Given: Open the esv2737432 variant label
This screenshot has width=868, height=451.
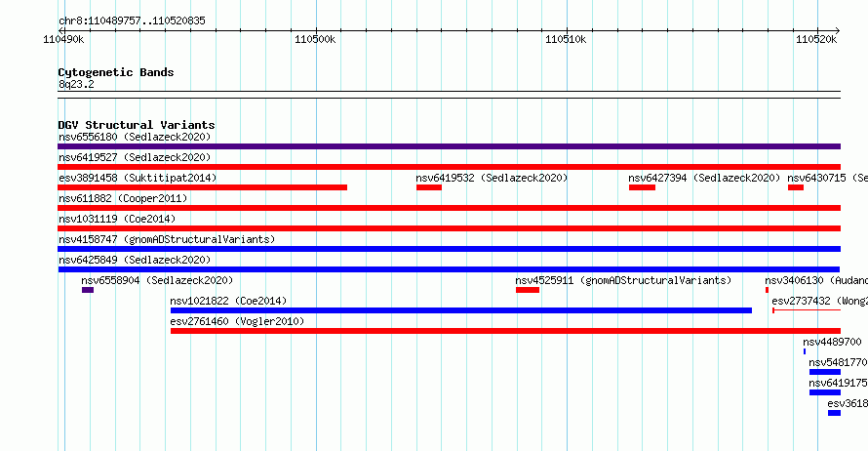Looking at the screenshot, I should (820, 301).
